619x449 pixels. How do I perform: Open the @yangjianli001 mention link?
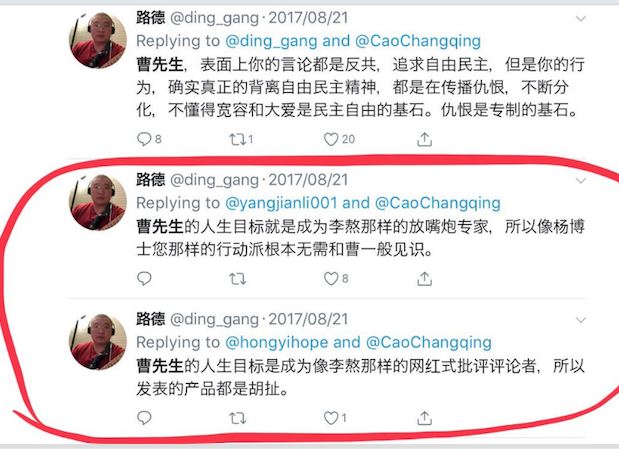[281, 203]
